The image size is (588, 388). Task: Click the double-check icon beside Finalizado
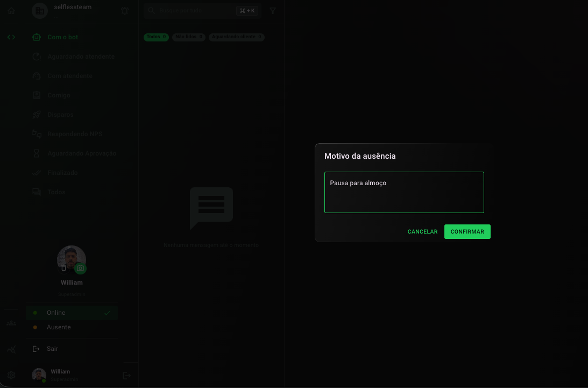(37, 173)
